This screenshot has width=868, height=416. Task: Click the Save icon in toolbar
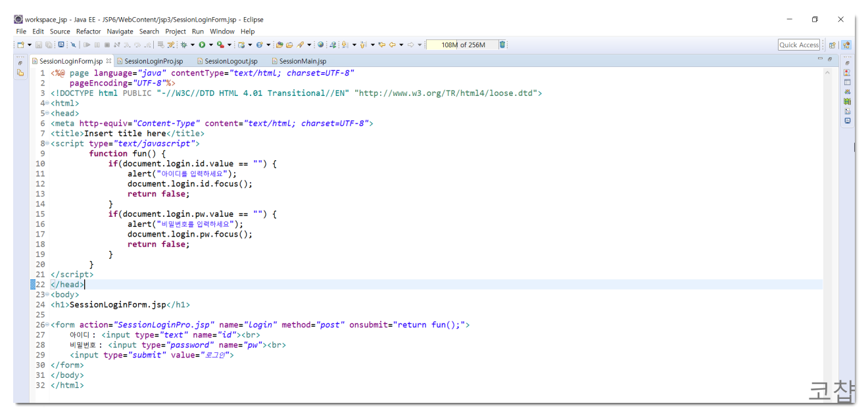tap(39, 45)
